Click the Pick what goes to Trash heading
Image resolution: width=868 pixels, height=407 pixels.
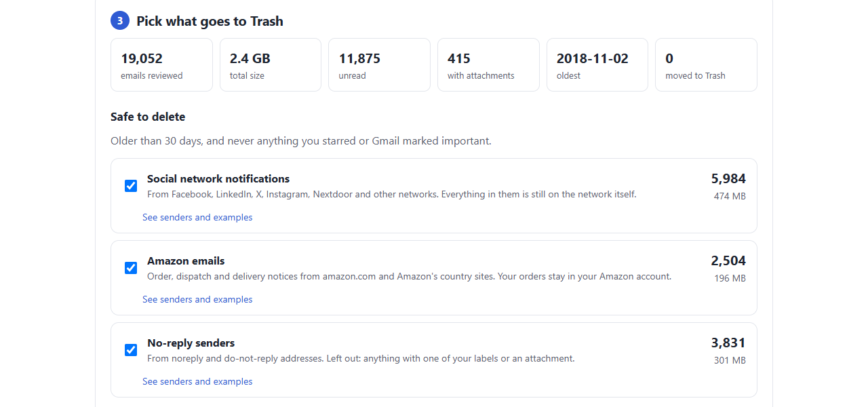coord(210,21)
